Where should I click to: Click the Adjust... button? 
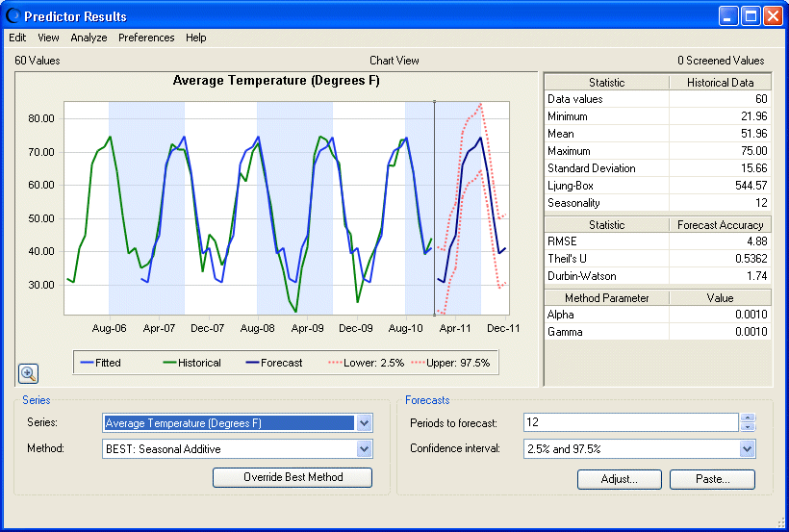620,479
